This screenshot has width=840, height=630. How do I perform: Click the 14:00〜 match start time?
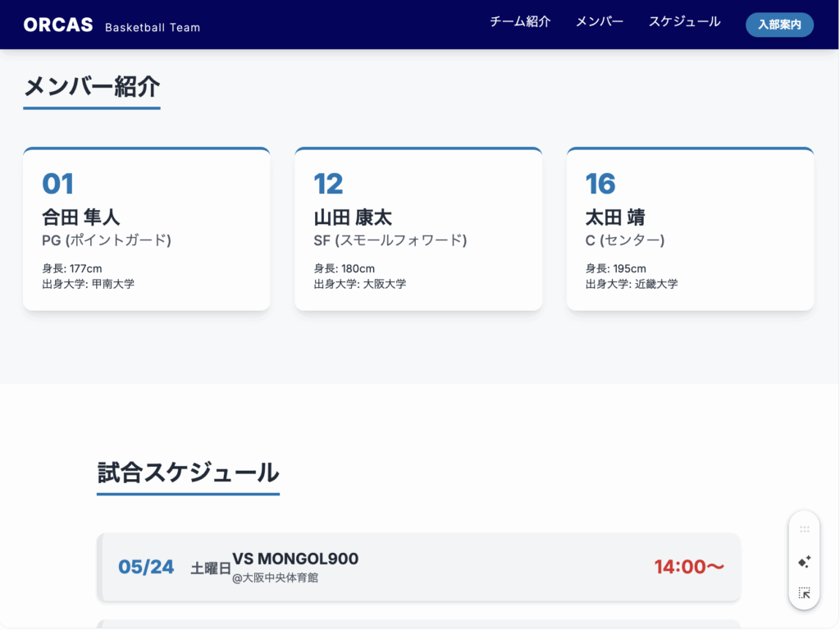click(689, 567)
